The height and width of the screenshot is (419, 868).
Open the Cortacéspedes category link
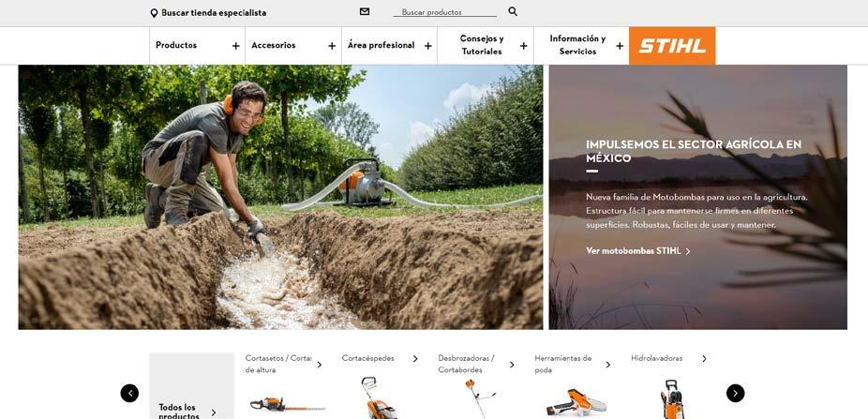(368, 358)
